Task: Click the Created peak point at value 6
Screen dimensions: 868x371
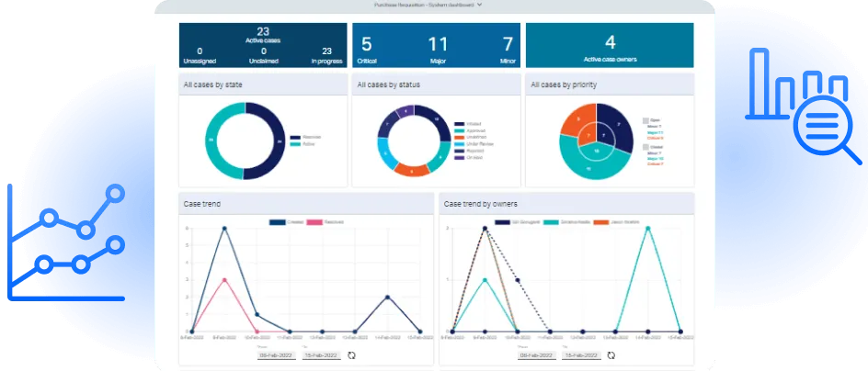Action: [x=224, y=228]
